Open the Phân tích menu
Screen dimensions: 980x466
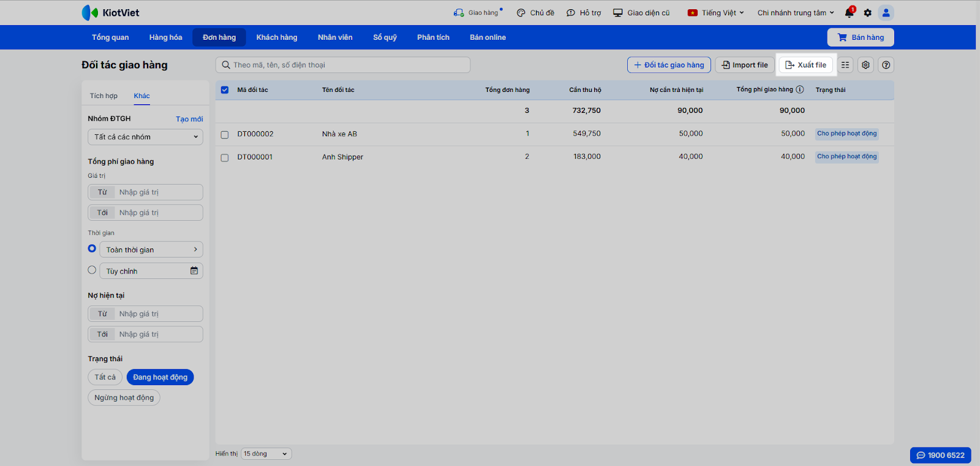click(x=434, y=37)
